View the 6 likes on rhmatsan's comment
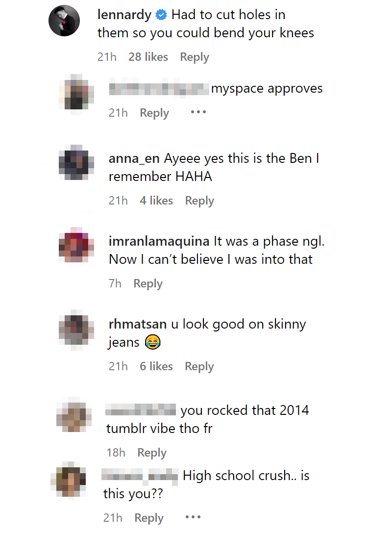The width and height of the screenshot is (392, 535). 156,366
